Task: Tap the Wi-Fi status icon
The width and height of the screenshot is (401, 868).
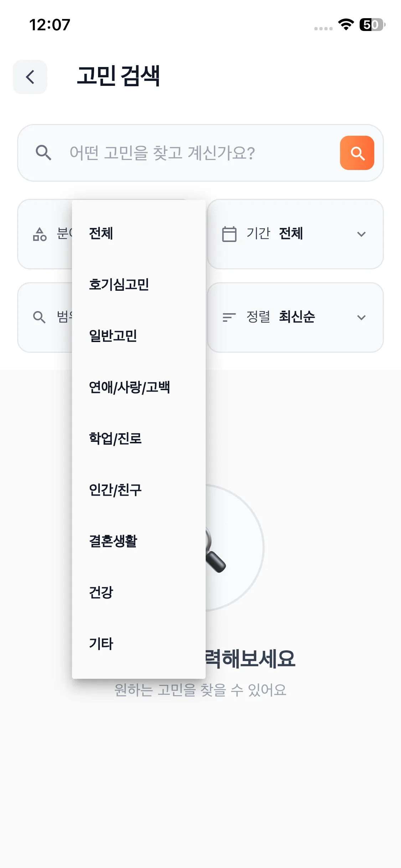Action: tap(346, 25)
